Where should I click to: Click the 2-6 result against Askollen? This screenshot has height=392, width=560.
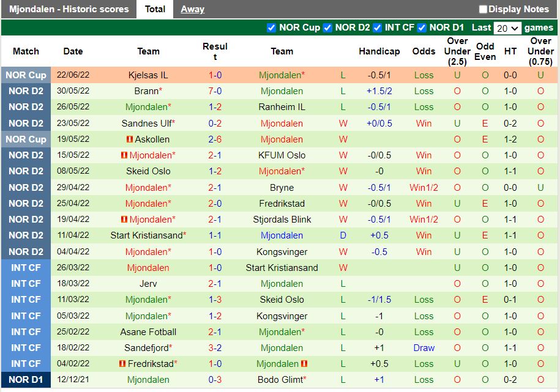(215, 139)
